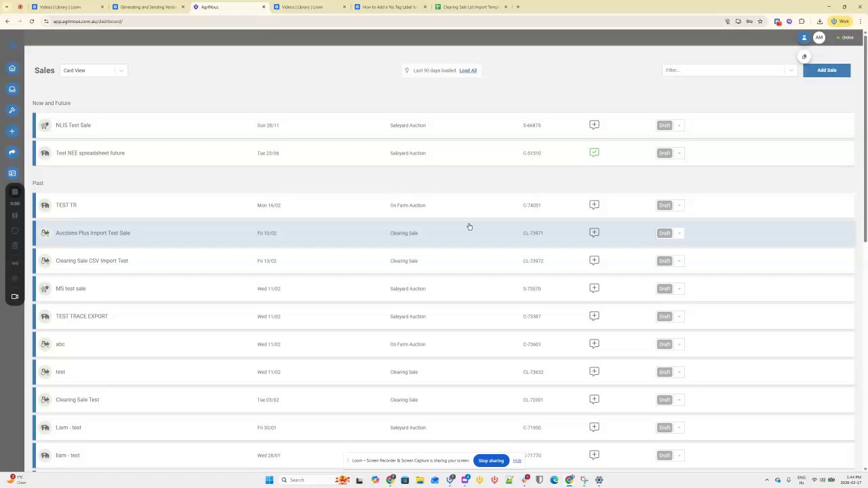The width and height of the screenshot is (868, 488).
Task: Open comments for Liam - test sale
Action: (594, 427)
